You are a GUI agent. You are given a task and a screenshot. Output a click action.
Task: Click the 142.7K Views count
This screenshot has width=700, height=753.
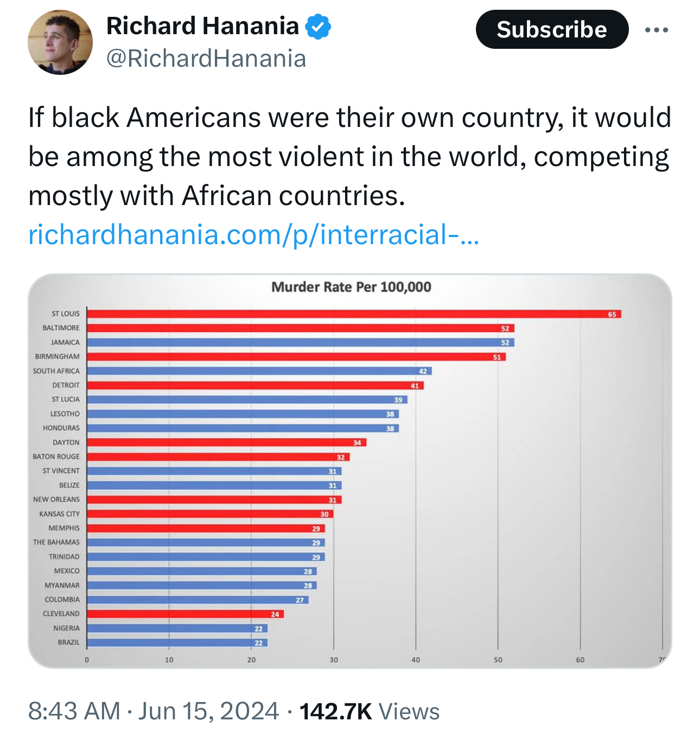click(370, 711)
